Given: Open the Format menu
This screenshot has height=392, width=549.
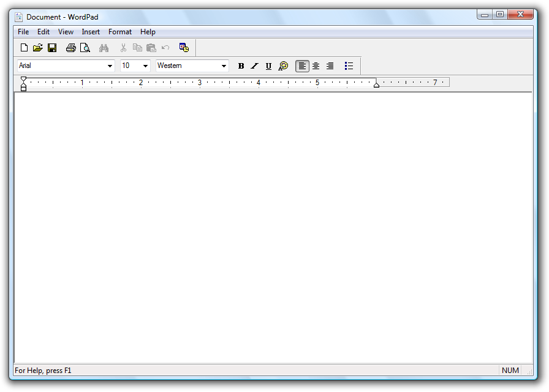Looking at the screenshot, I should (120, 32).
